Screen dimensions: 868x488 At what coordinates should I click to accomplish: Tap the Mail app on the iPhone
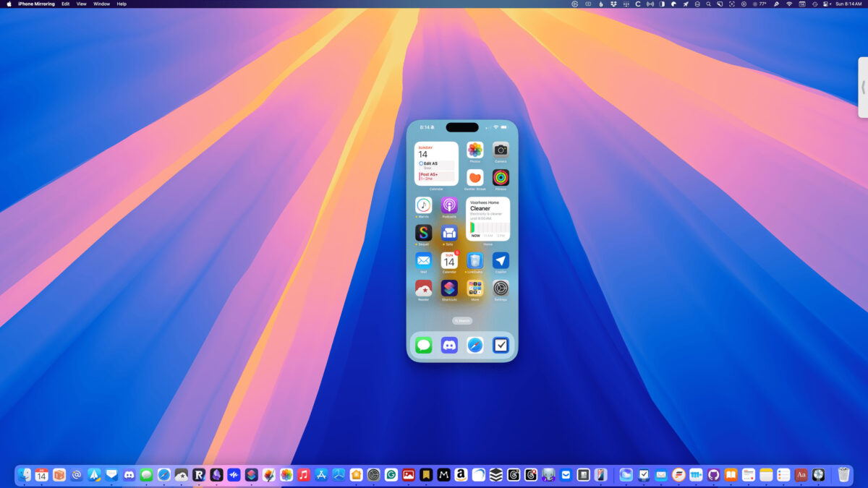pyautogui.click(x=423, y=260)
